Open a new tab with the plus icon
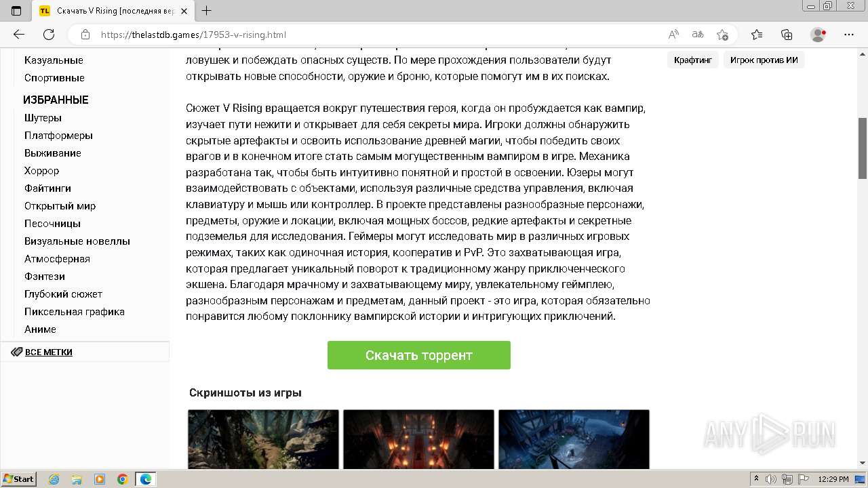This screenshot has width=868, height=488. tap(207, 11)
